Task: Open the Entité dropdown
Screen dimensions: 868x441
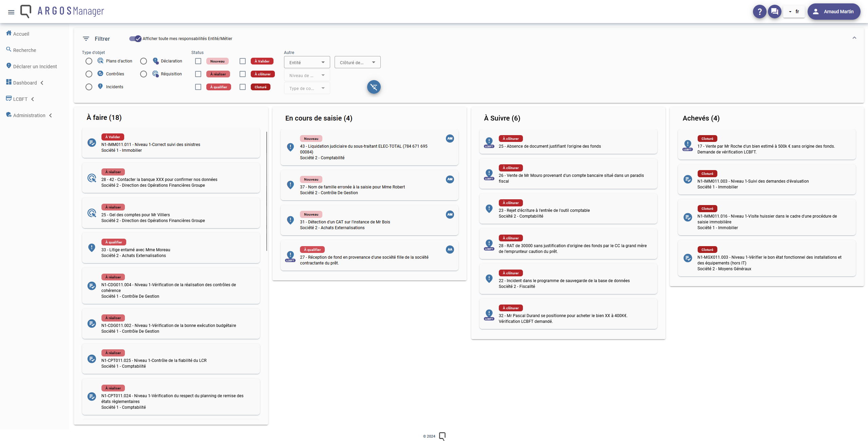Action: click(x=307, y=62)
